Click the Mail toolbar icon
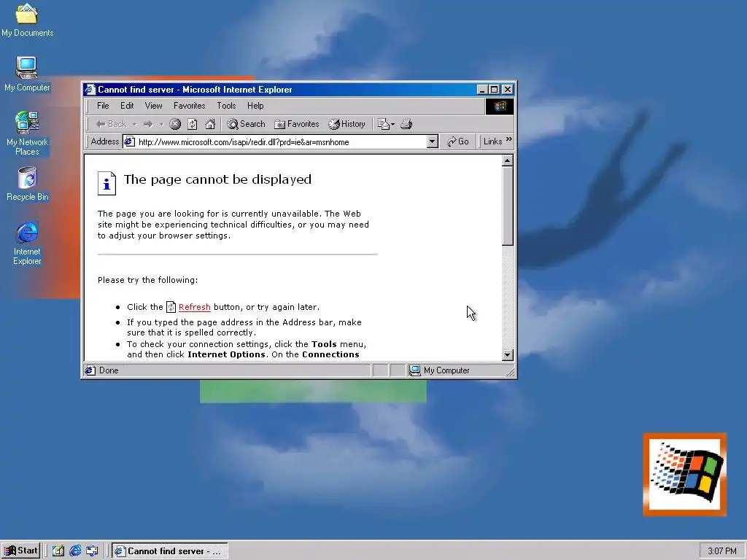Screen dimensions: 747x560 pos(386,124)
